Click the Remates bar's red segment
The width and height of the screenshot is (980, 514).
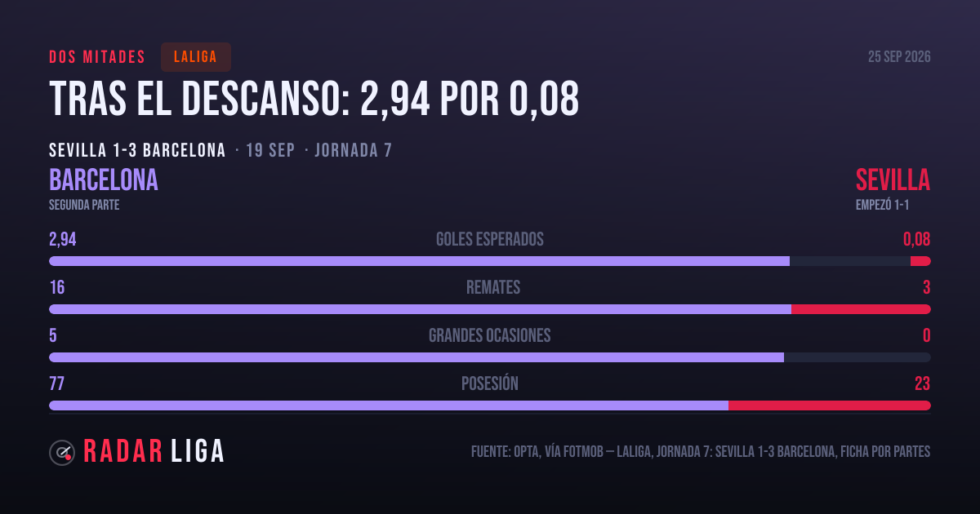point(861,309)
